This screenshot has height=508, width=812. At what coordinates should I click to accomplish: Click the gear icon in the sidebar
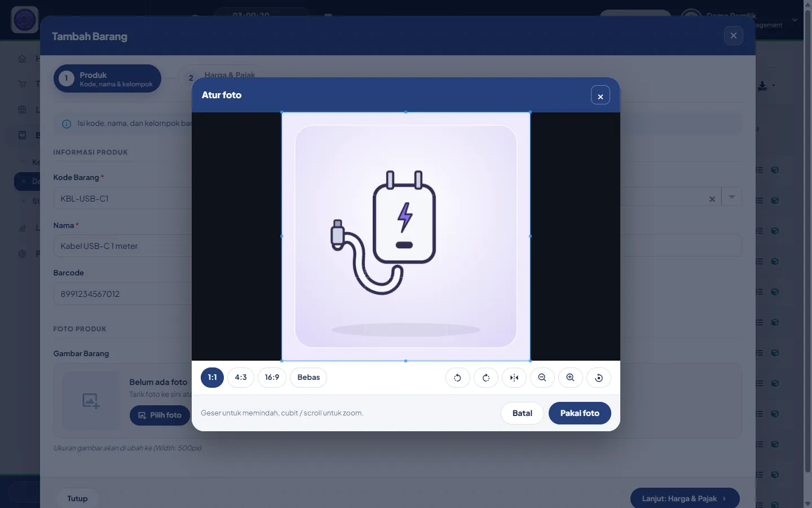tap(23, 253)
